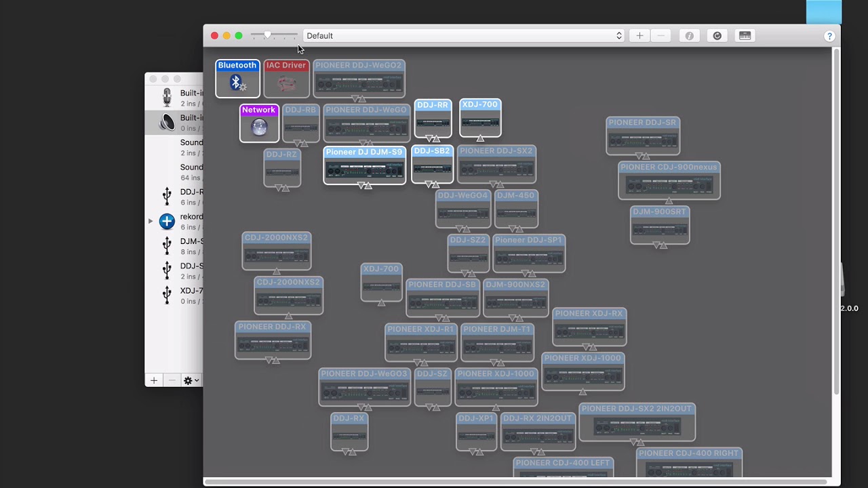Viewport: 868px width, 488px height.
Task: Select the PIONEER XDJ-RX device
Action: point(589,327)
